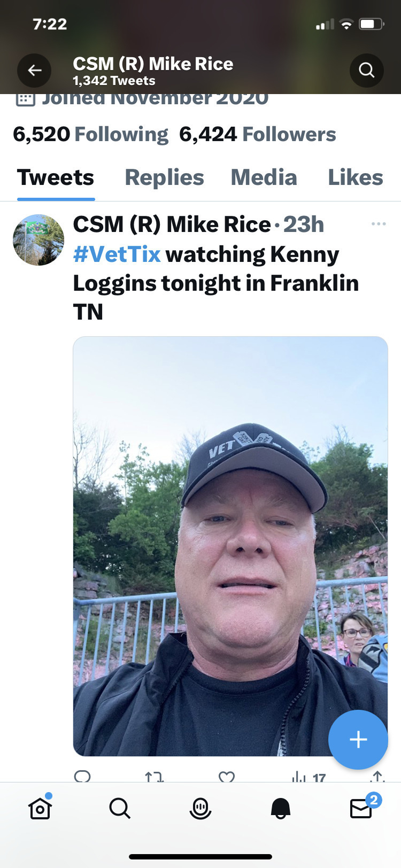Switch to the Replies tab
This screenshot has height=868, width=401.
click(x=164, y=177)
